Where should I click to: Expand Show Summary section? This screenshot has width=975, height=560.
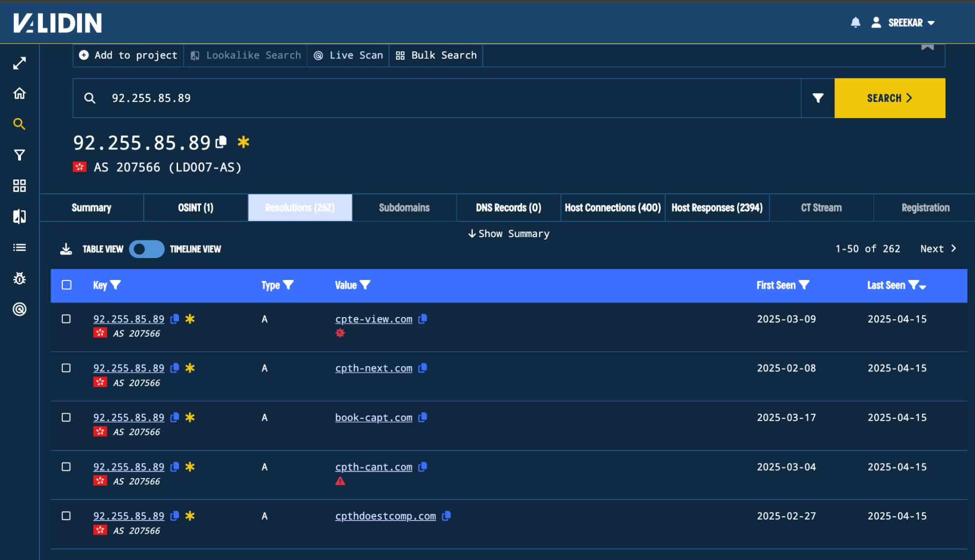point(508,233)
